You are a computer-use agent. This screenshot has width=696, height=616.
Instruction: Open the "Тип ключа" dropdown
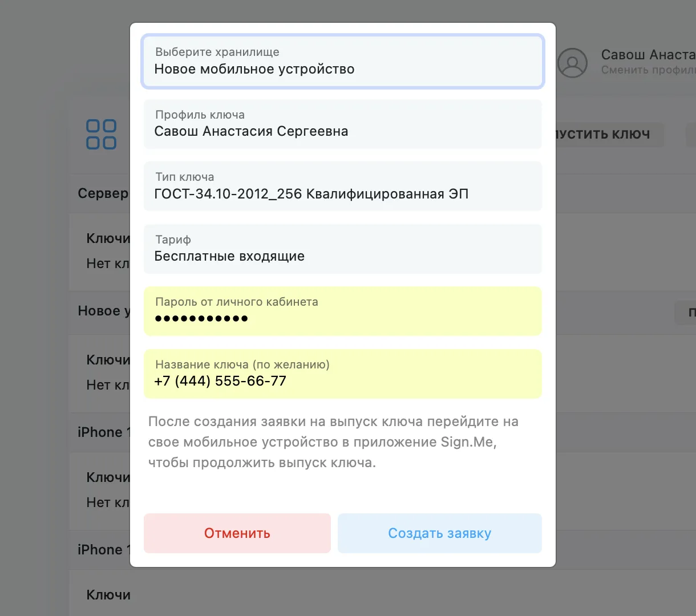342,187
